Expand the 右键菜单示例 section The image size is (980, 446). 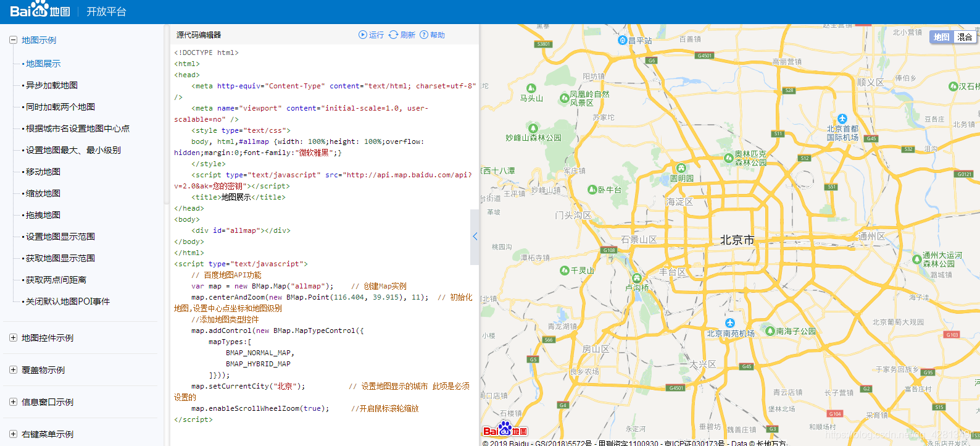[x=13, y=434]
